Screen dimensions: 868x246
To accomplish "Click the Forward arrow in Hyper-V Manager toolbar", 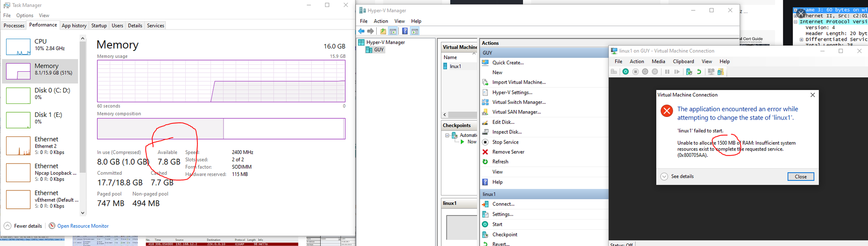I will [x=370, y=31].
